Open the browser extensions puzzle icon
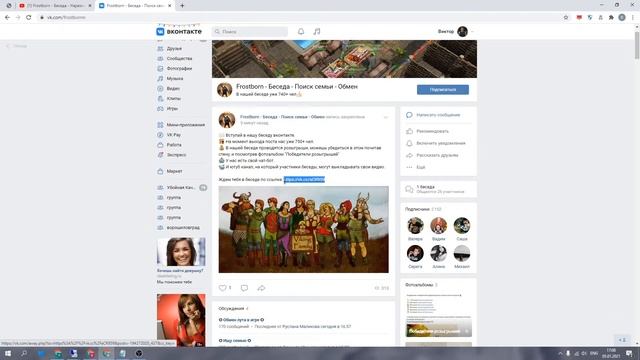This screenshot has height=360, width=640. click(x=611, y=18)
